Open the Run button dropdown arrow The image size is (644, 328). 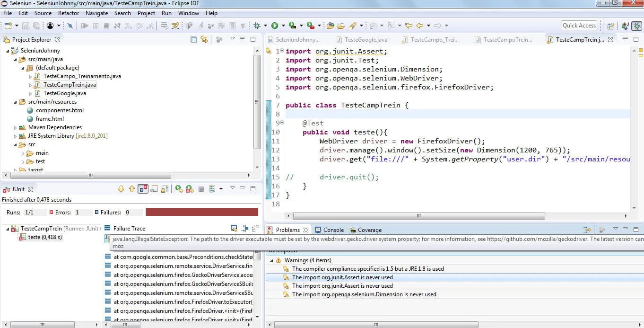tap(283, 26)
